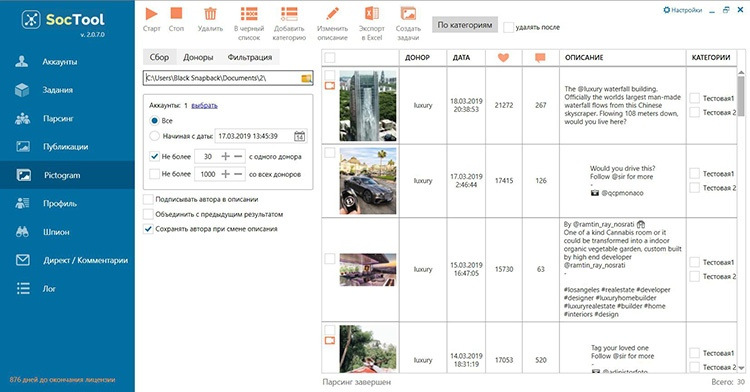
Task: Click the Стоп square icon
Action: point(176,13)
